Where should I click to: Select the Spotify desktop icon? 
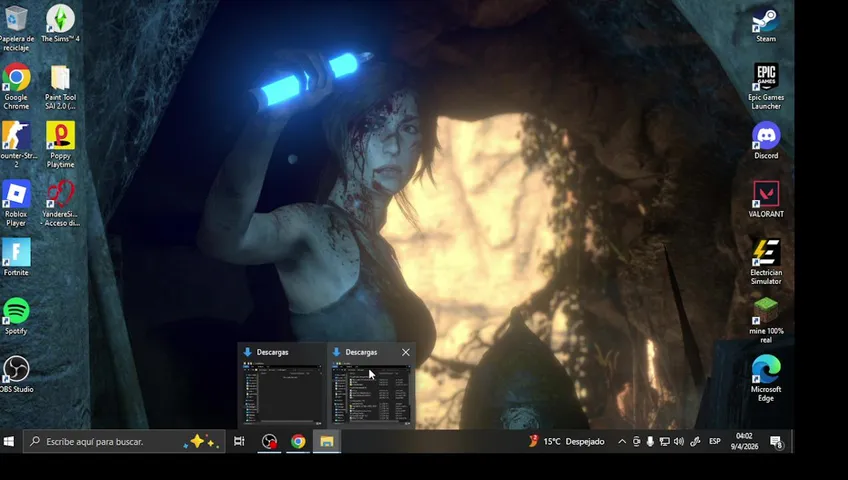pos(16,316)
